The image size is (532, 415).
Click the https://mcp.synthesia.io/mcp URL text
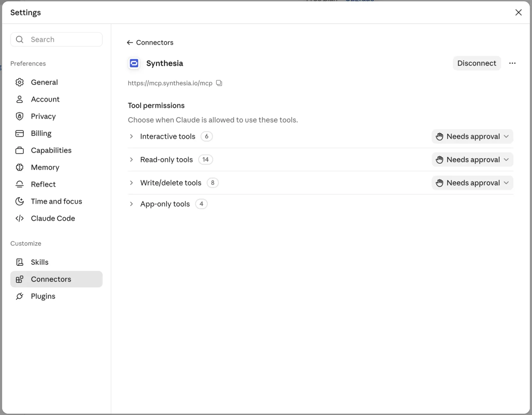tap(170, 83)
